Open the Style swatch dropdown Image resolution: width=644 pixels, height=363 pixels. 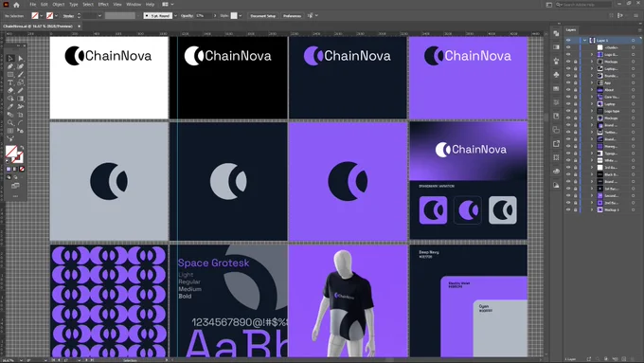coord(241,15)
